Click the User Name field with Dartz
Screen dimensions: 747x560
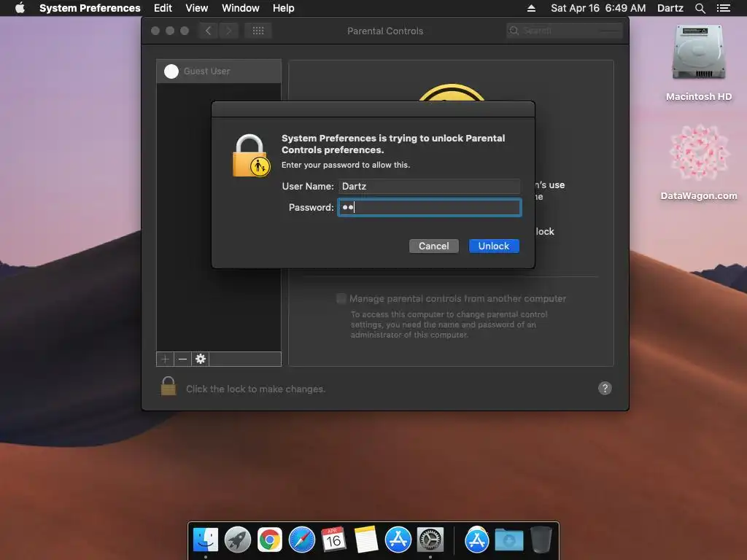[x=429, y=186]
